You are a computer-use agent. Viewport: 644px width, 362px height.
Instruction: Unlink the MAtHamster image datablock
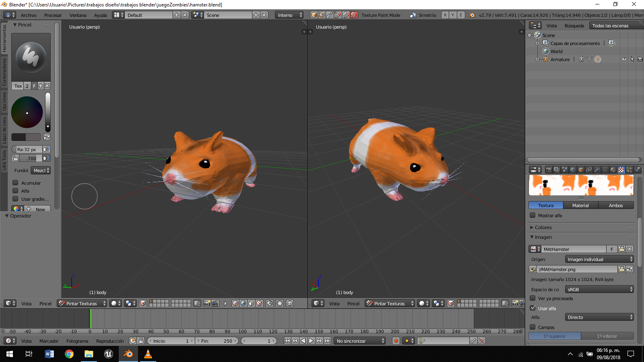click(x=630, y=249)
